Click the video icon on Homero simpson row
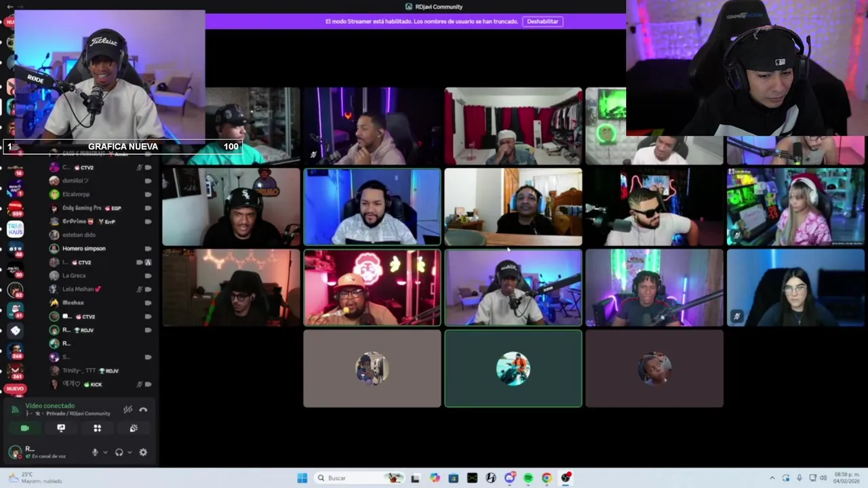The image size is (868, 488). tap(148, 249)
